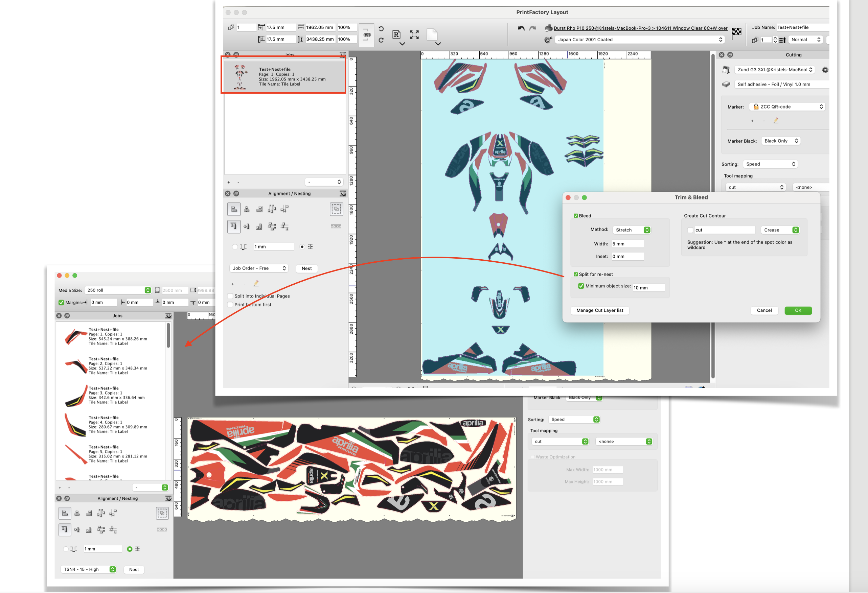Click the Bleed Width 5 mm field
This screenshot has width=868, height=593.
click(x=627, y=244)
